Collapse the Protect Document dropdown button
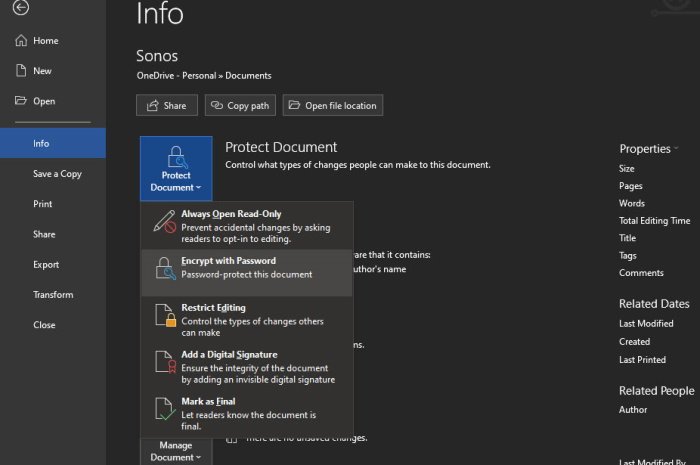 pyautogui.click(x=176, y=169)
